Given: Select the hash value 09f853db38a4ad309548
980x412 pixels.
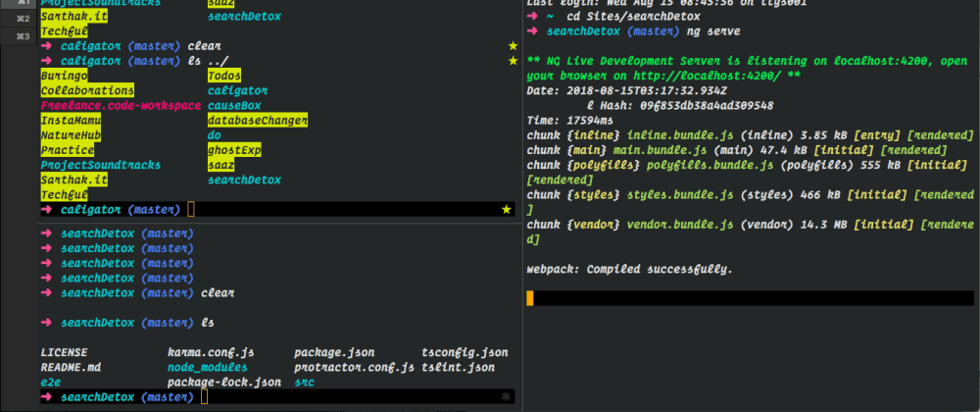Looking at the screenshot, I should coord(707,106).
